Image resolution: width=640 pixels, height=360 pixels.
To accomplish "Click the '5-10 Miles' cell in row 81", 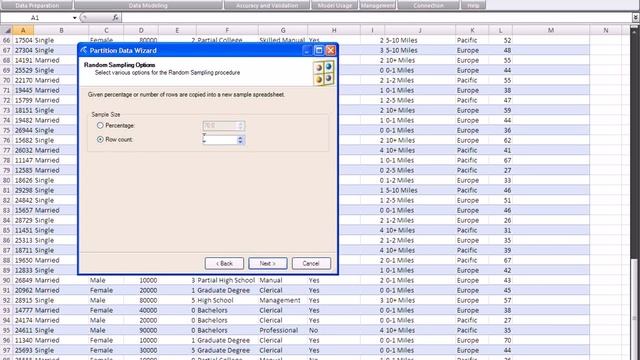I will point(420,190).
